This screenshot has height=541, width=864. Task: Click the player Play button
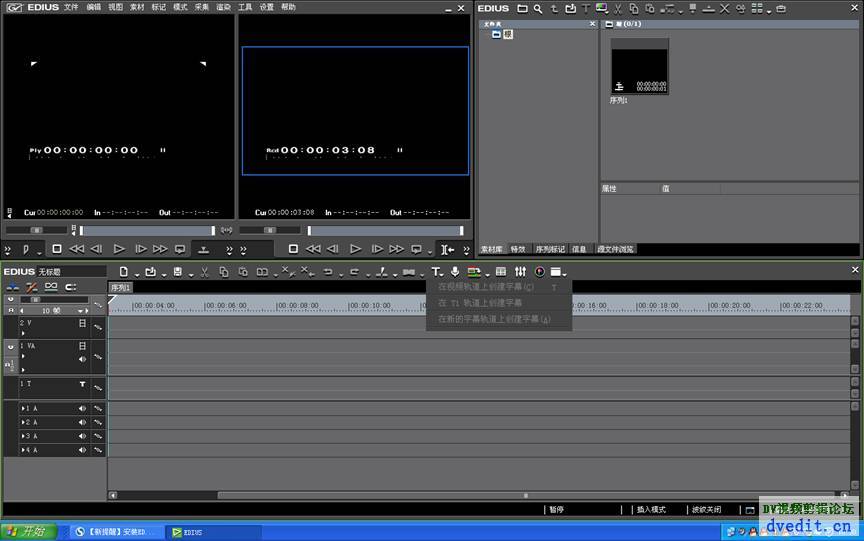click(x=119, y=249)
